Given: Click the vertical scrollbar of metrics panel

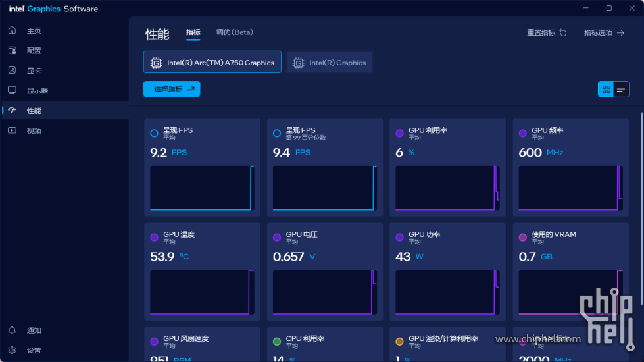Looking at the screenshot, I should tap(641, 209).
